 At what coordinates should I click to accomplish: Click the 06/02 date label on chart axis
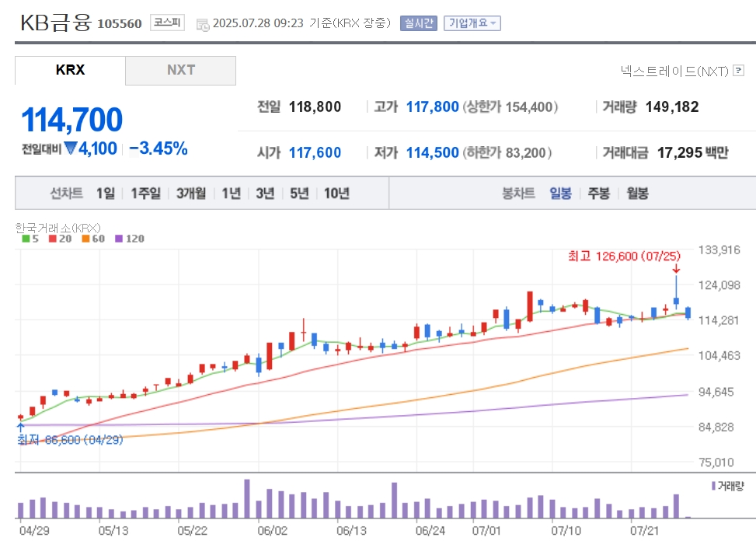tap(272, 531)
